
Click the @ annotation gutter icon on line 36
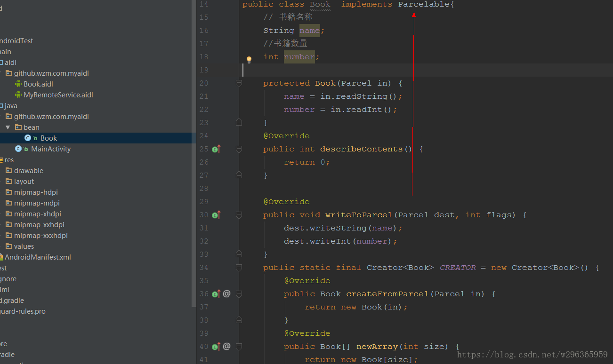click(x=226, y=293)
